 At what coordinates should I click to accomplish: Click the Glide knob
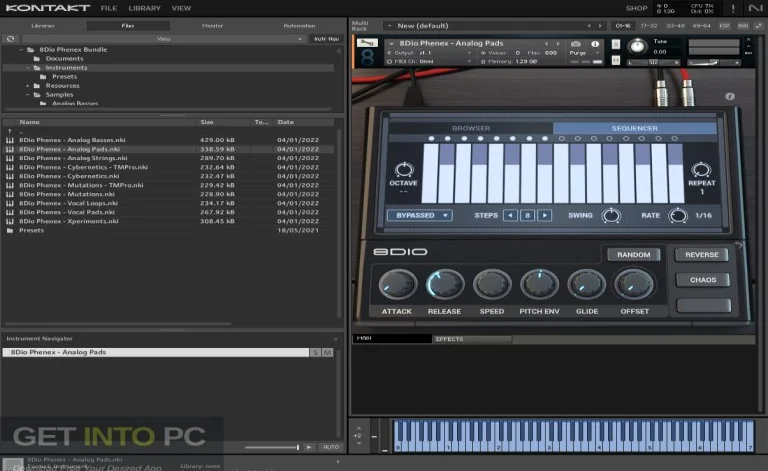click(586, 284)
